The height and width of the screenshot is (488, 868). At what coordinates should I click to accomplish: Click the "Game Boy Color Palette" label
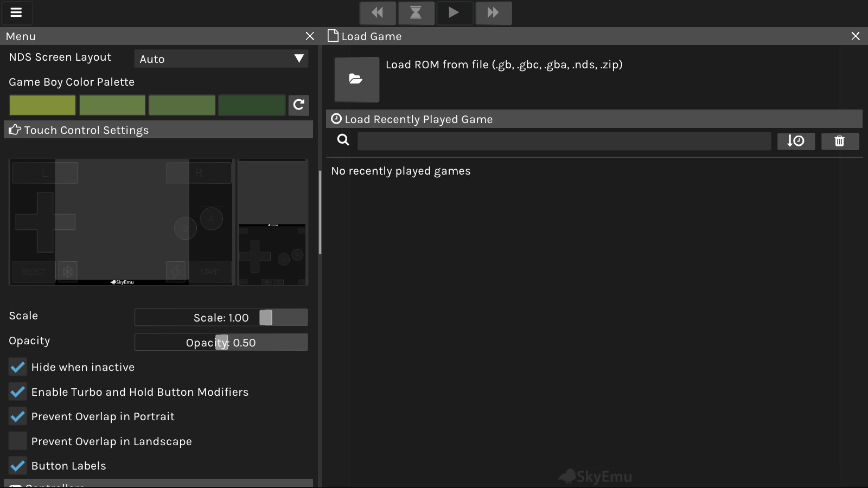(72, 82)
